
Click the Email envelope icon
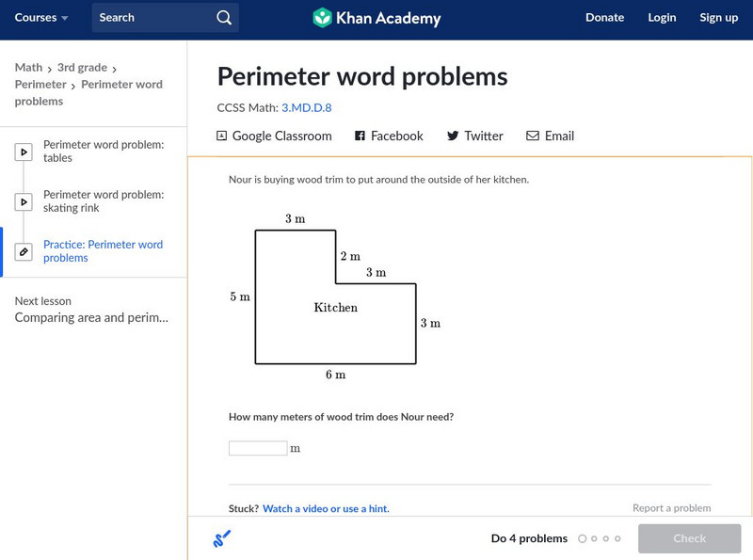[533, 136]
